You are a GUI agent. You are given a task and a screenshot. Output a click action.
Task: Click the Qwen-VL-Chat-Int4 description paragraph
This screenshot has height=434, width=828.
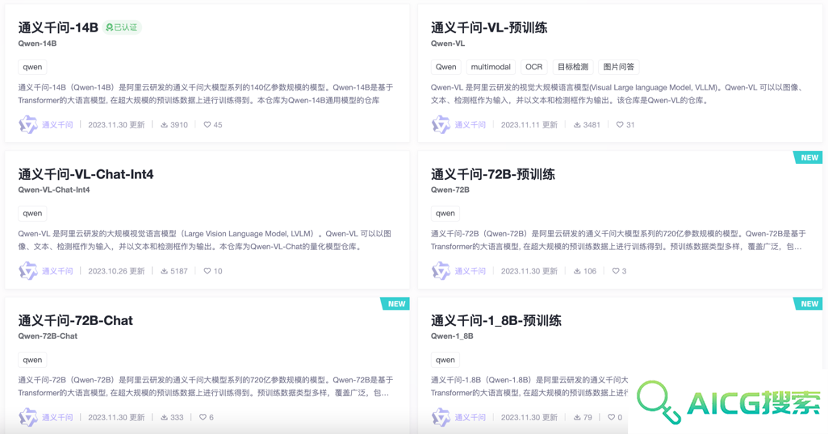(205, 240)
